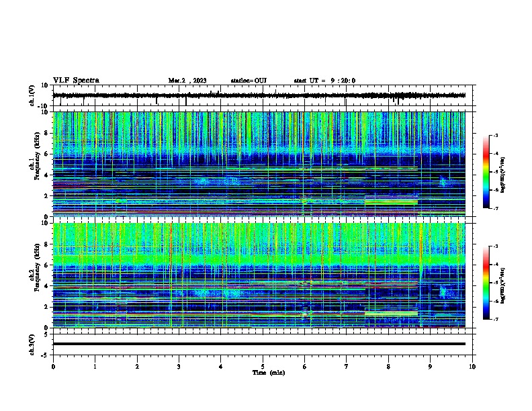Click the "station=OUI" header label

coord(249,81)
